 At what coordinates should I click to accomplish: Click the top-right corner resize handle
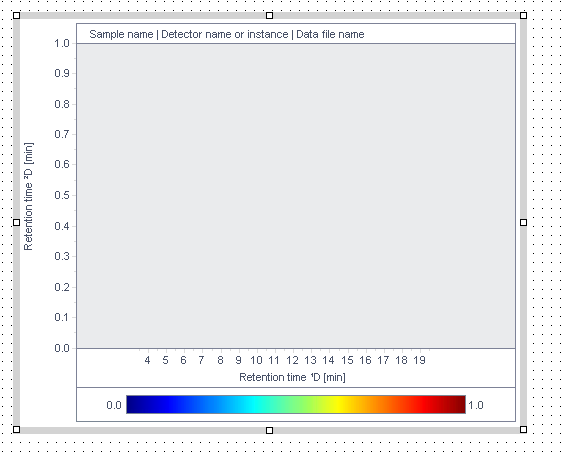[x=523, y=16]
